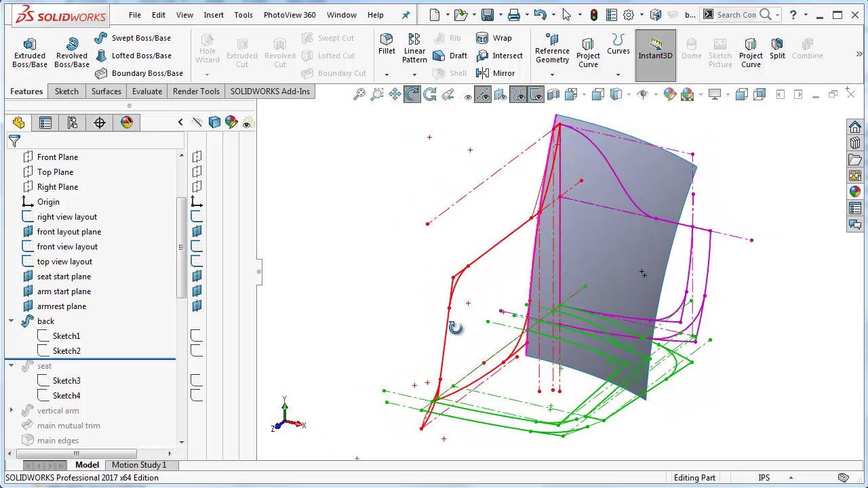
Task: Collapse the display pane chevron
Action: click(x=180, y=123)
